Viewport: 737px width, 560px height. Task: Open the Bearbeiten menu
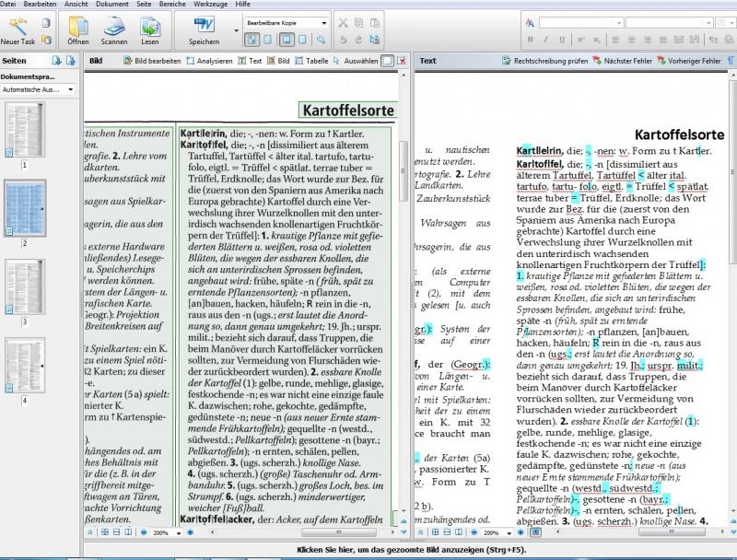[x=40, y=4]
